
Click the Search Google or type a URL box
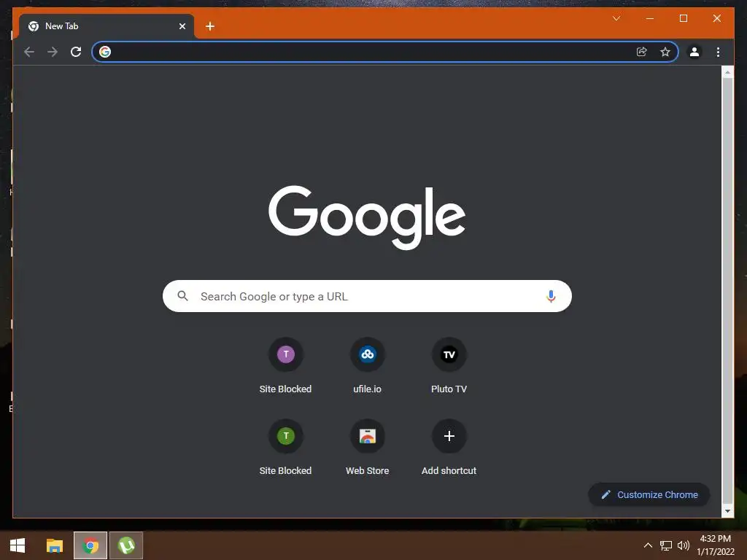pos(367,296)
